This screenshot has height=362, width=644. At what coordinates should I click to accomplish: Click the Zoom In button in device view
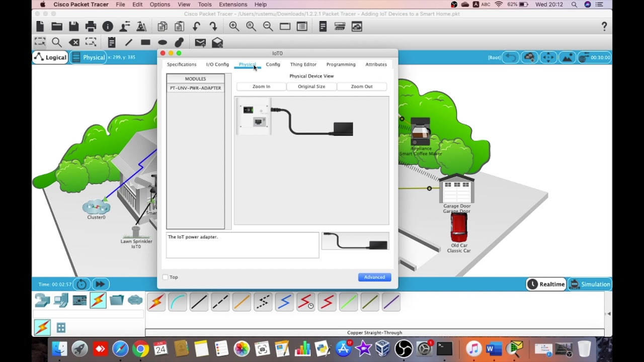click(x=261, y=86)
